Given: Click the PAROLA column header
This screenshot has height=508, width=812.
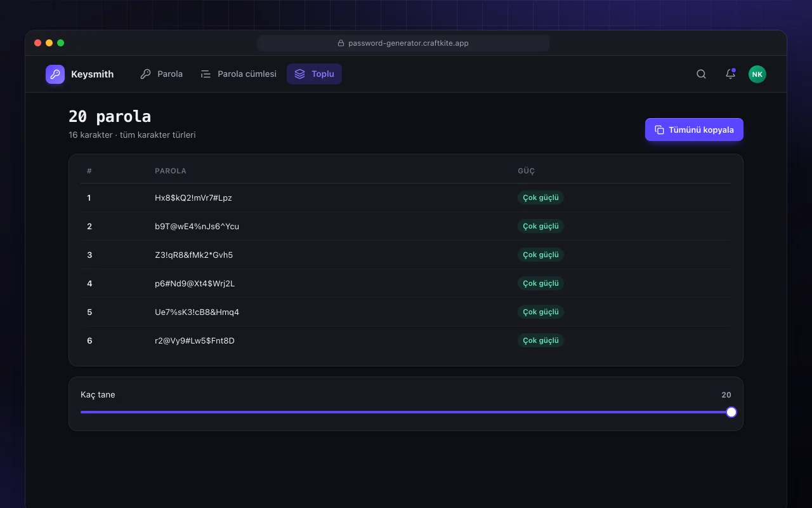Looking at the screenshot, I should pos(171,171).
